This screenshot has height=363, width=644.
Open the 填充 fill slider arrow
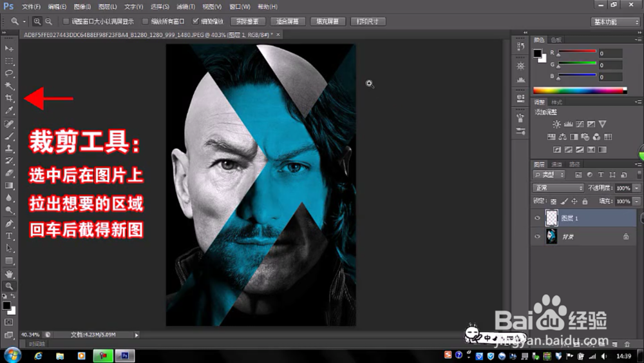click(637, 201)
